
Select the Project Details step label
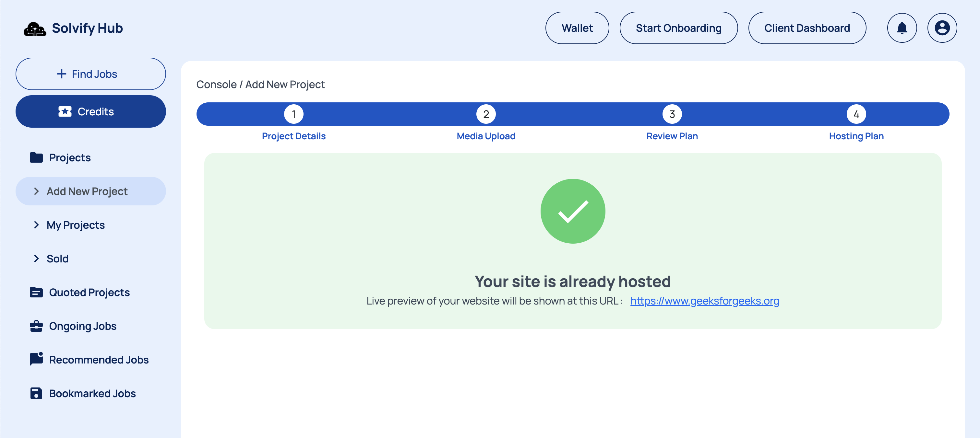pyautogui.click(x=294, y=136)
